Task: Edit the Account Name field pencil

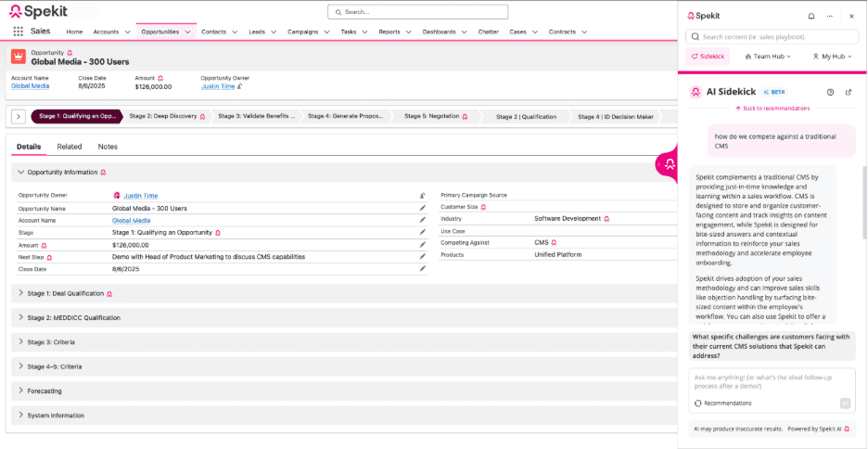Action: click(x=423, y=220)
